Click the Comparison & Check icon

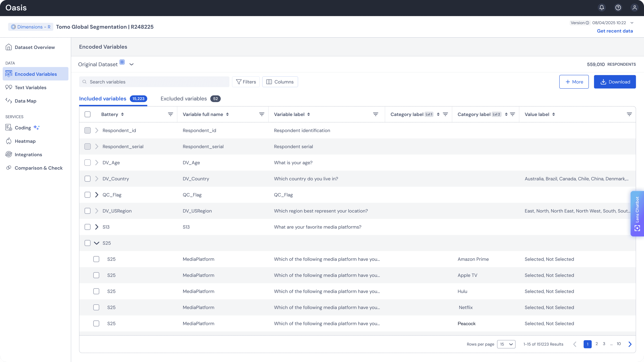pyautogui.click(x=9, y=168)
